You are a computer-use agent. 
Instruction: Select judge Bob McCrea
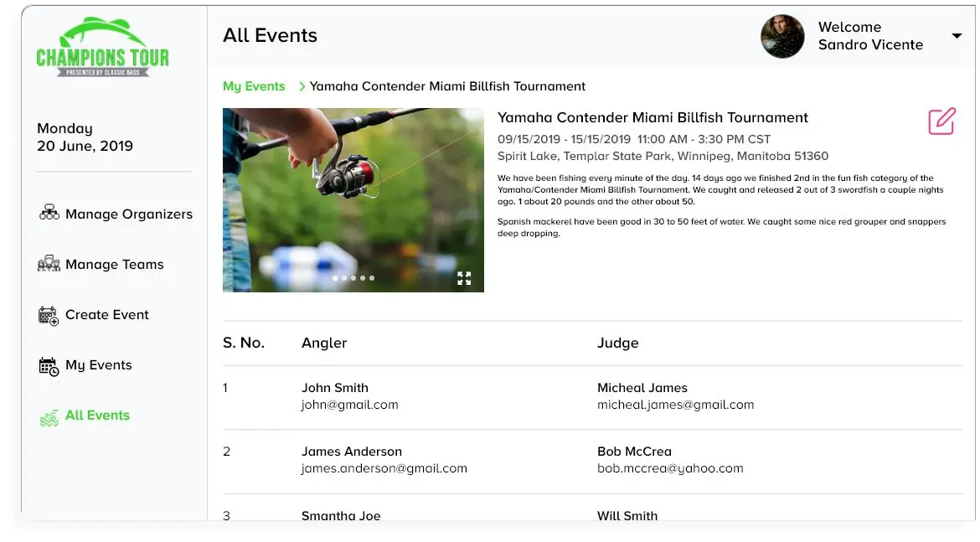pyautogui.click(x=634, y=452)
